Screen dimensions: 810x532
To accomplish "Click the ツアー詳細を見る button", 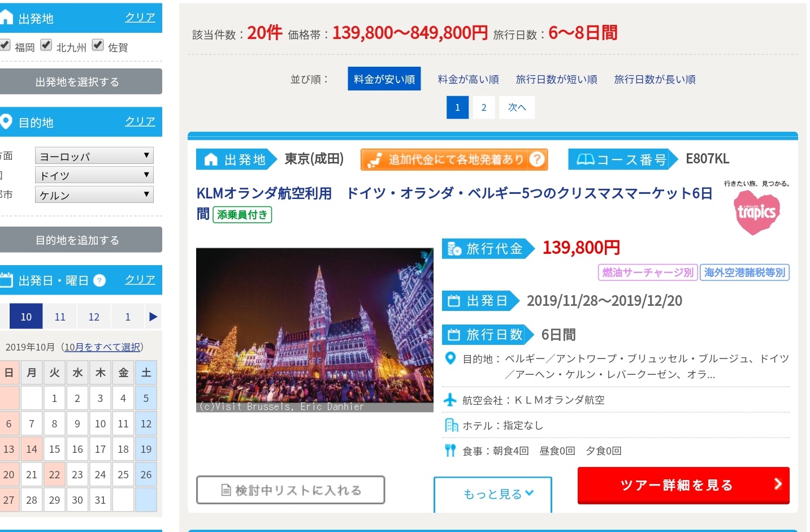I will pos(683,485).
